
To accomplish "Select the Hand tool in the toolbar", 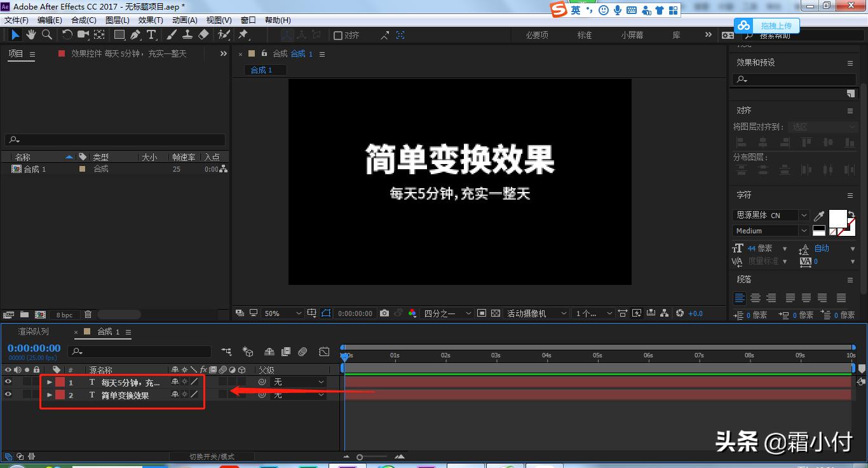I will pos(31,35).
